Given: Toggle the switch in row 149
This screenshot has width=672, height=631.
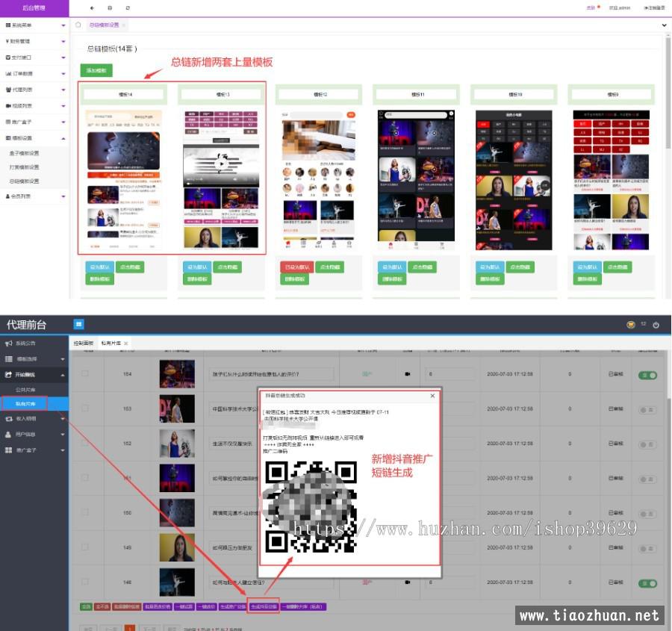Looking at the screenshot, I should pyautogui.click(x=647, y=549).
